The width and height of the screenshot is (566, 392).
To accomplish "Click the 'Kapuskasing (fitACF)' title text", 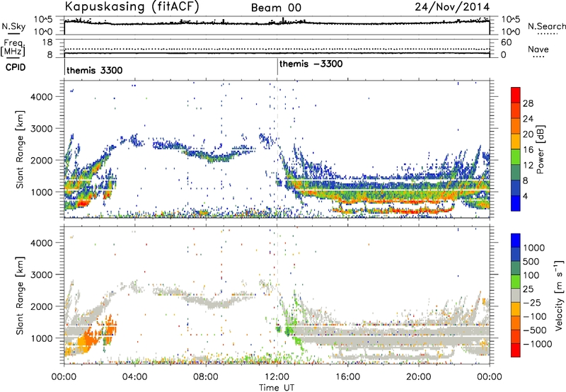I will pos(132,6).
